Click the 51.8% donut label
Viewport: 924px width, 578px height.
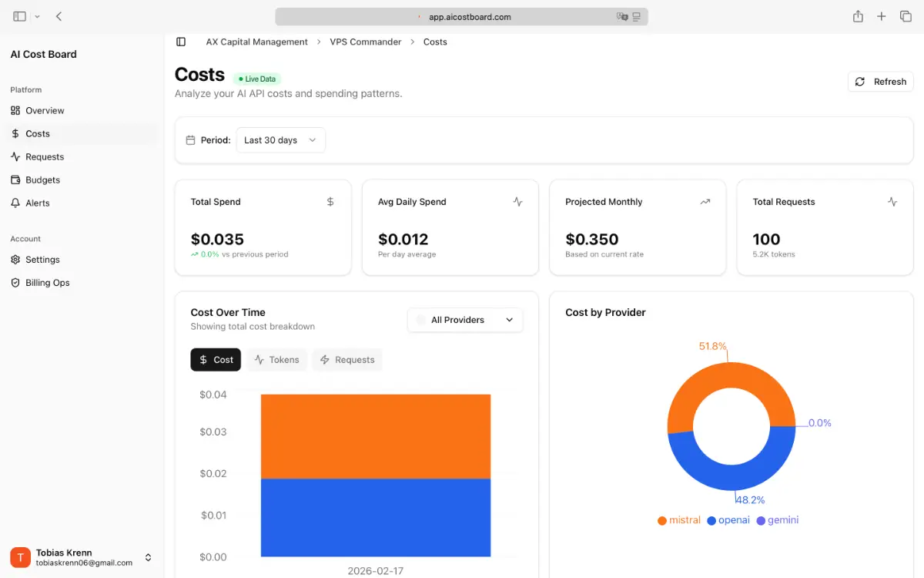click(x=713, y=346)
